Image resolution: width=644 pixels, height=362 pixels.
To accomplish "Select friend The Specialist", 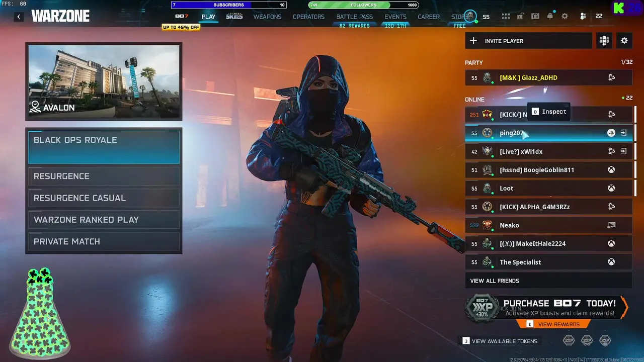I will 548,262.
